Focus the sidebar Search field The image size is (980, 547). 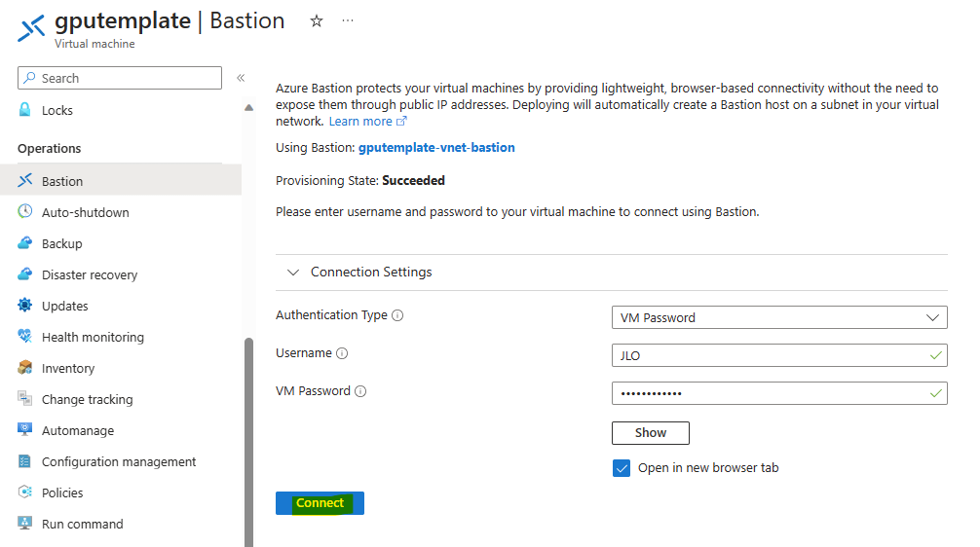click(120, 78)
